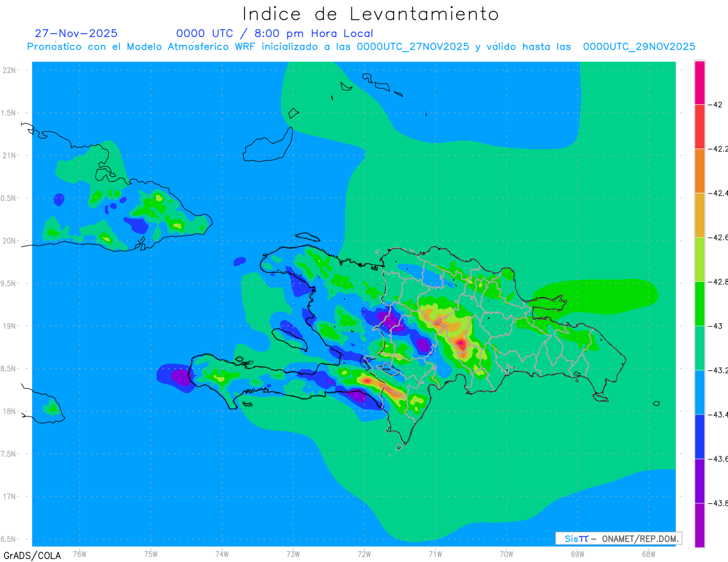728x562 pixels.
Task: Click the '1.5N' latitude tick label
Action: [8, 113]
